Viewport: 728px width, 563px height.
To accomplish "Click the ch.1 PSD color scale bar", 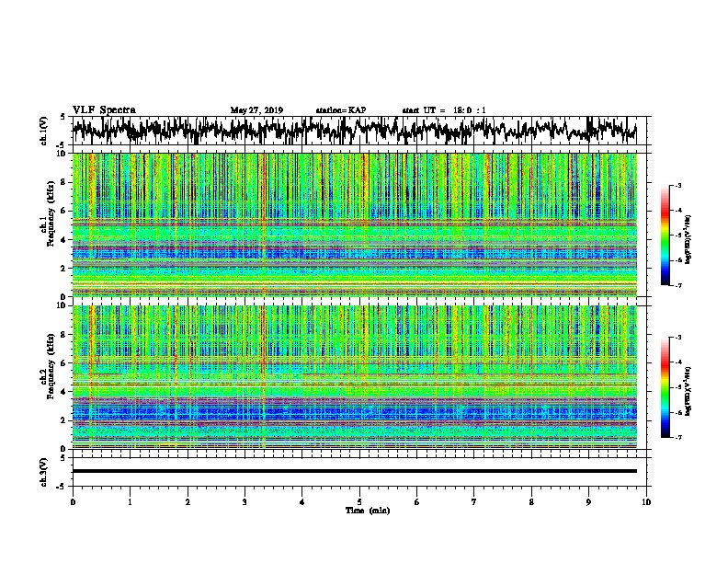I will (x=665, y=236).
